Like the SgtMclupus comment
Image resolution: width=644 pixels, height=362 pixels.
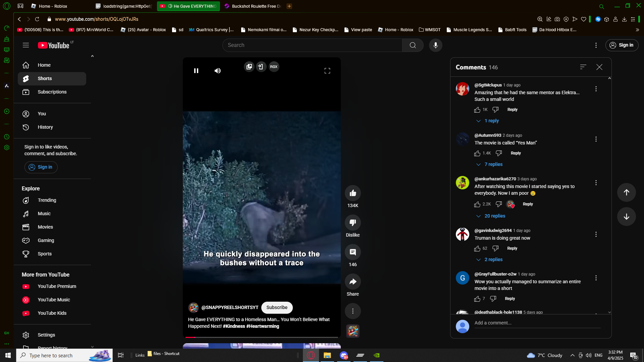click(477, 110)
